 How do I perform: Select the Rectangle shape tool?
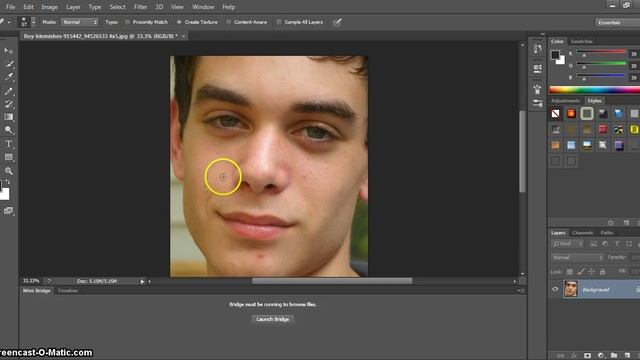(8, 157)
